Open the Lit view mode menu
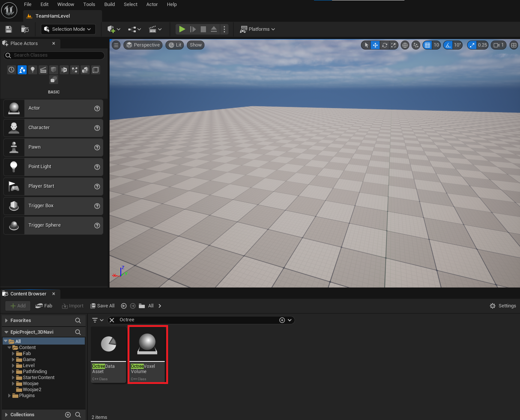The width and height of the screenshot is (520, 420). point(175,45)
